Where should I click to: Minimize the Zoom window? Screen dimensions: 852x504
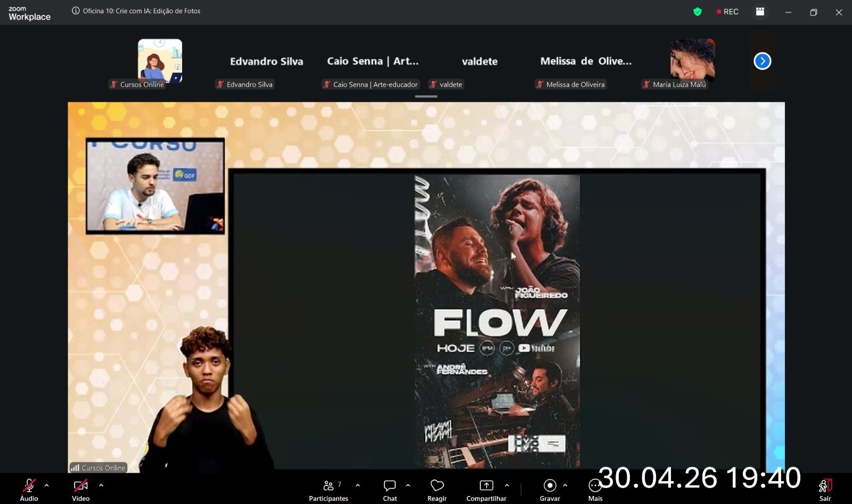pos(788,12)
